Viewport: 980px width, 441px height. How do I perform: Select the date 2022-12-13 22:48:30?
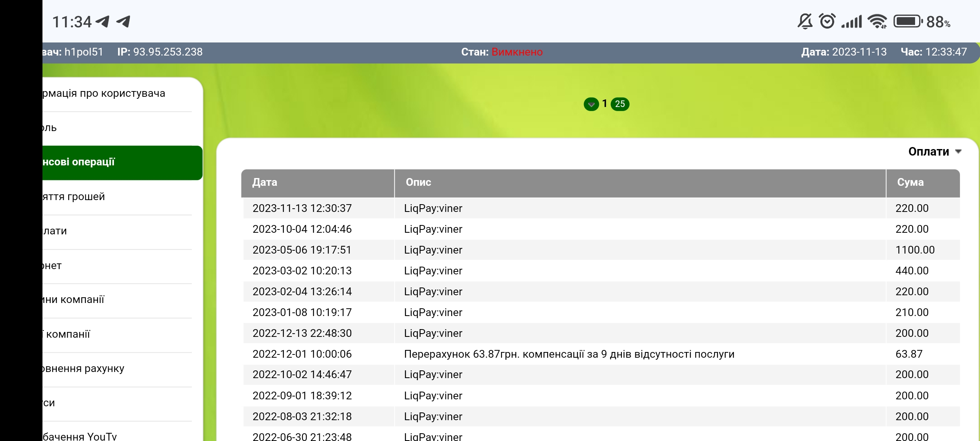[302, 333]
